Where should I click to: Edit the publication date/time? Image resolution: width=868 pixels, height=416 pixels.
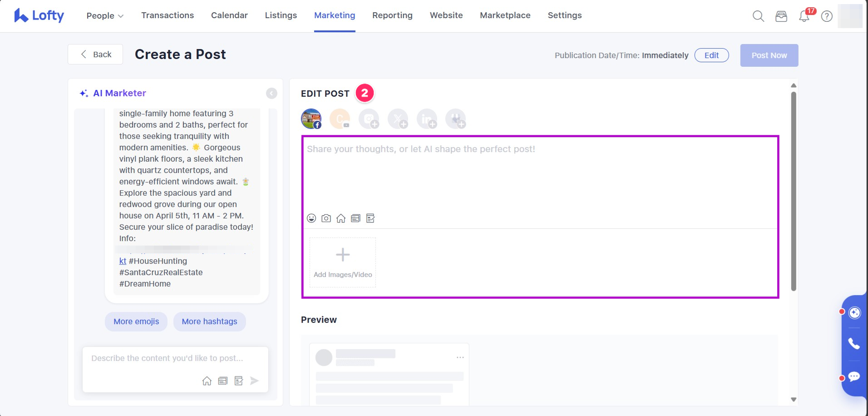[x=711, y=55]
